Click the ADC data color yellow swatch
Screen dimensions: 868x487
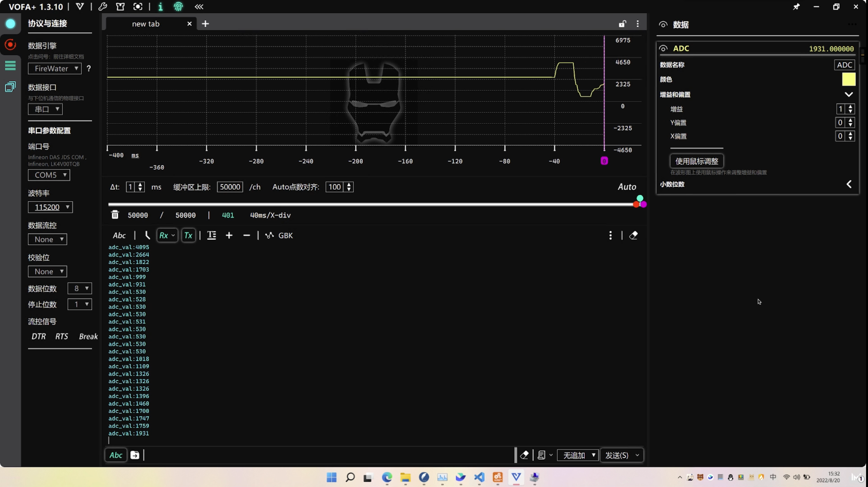tap(848, 79)
